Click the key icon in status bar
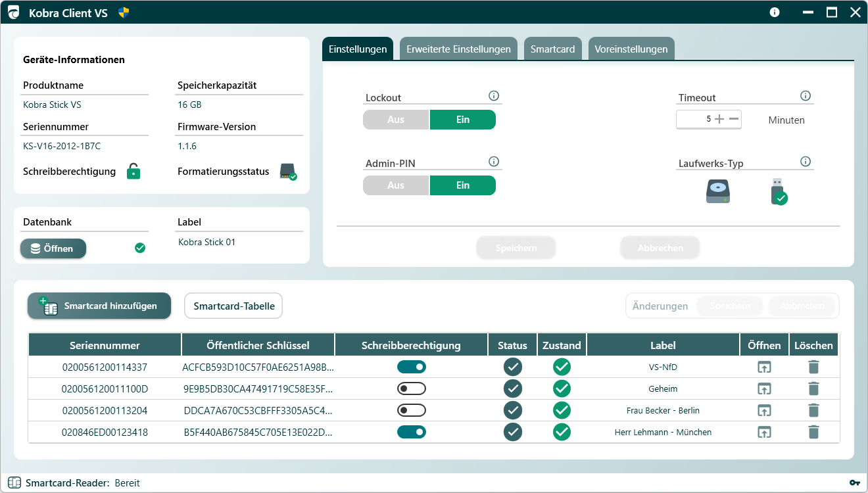The width and height of the screenshot is (868, 493). coord(854,483)
